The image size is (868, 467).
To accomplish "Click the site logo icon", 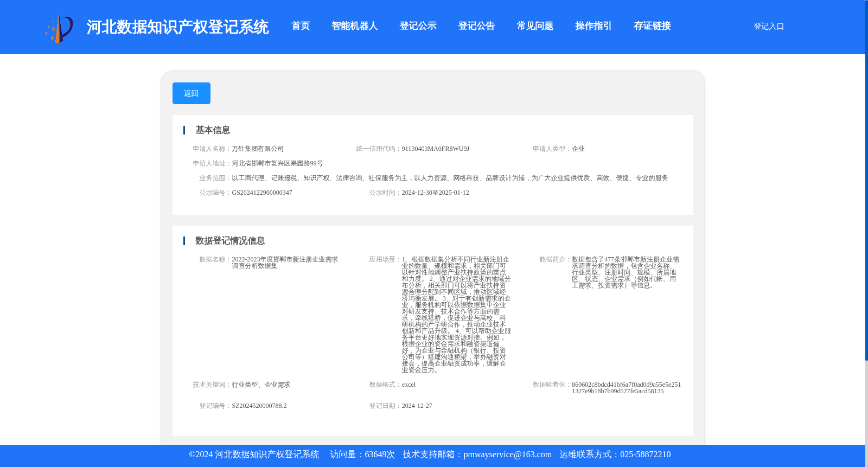I will pos(59,28).
